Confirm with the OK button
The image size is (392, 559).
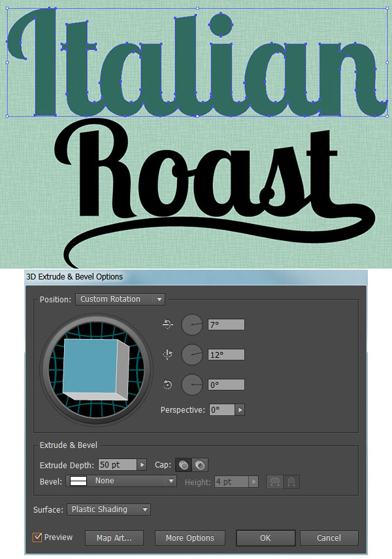click(x=265, y=538)
